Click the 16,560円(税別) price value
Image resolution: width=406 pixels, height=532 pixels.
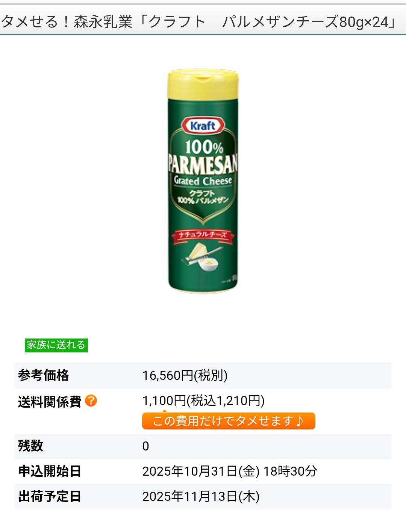tap(185, 375)
